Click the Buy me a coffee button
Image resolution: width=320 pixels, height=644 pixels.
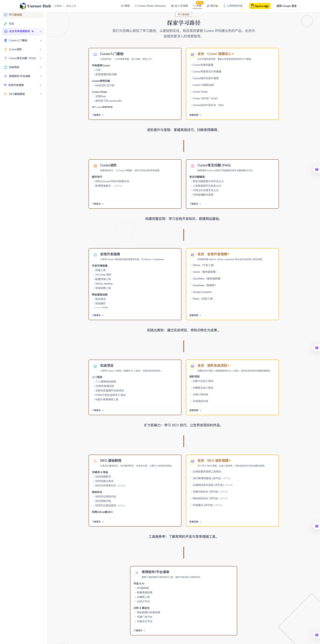point(260,6)
